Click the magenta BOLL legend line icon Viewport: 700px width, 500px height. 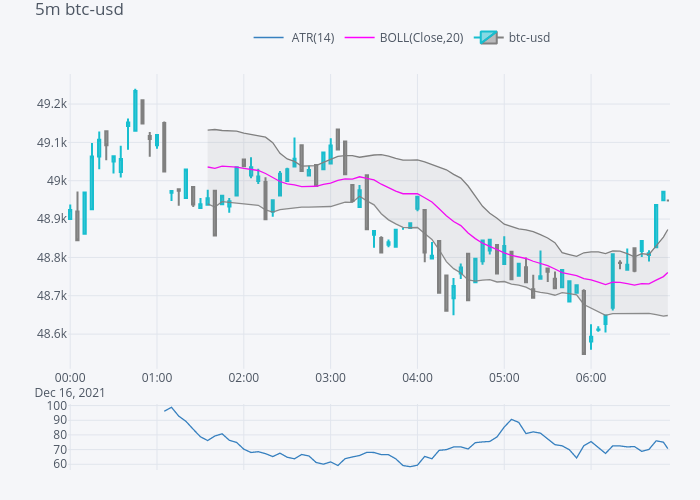[x=359, y=38]
